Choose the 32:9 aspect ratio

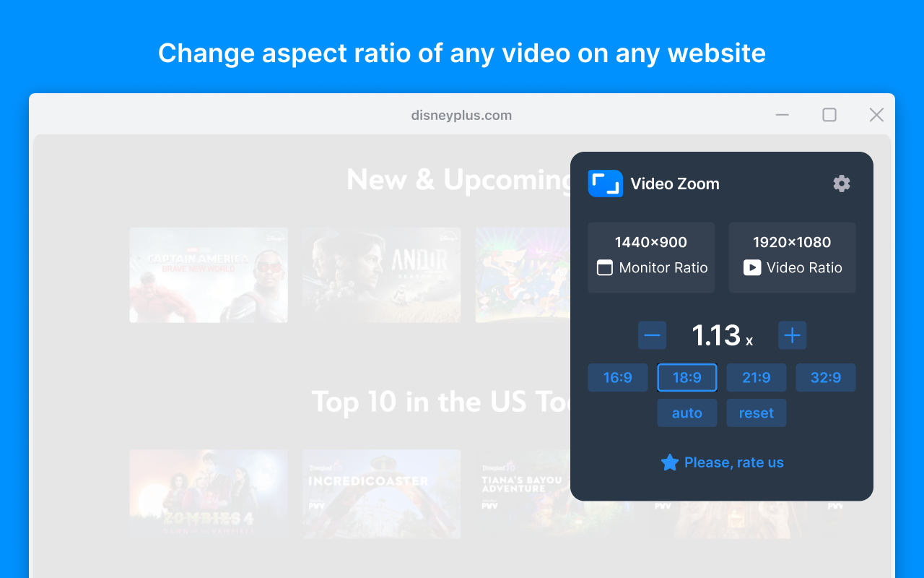point(826,378)
